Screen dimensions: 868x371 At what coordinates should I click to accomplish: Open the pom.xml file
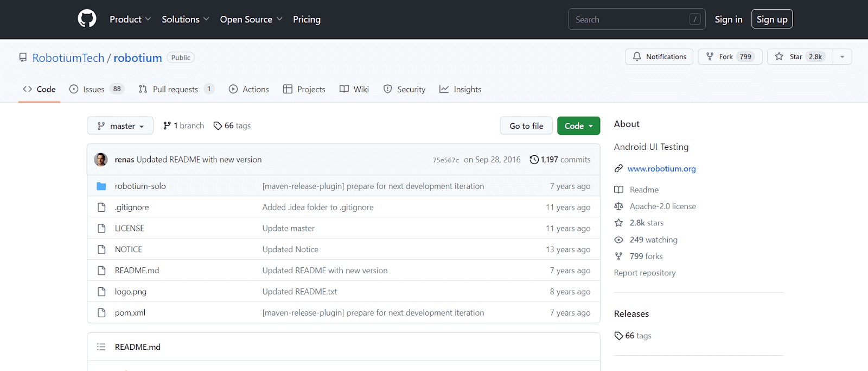130,313
